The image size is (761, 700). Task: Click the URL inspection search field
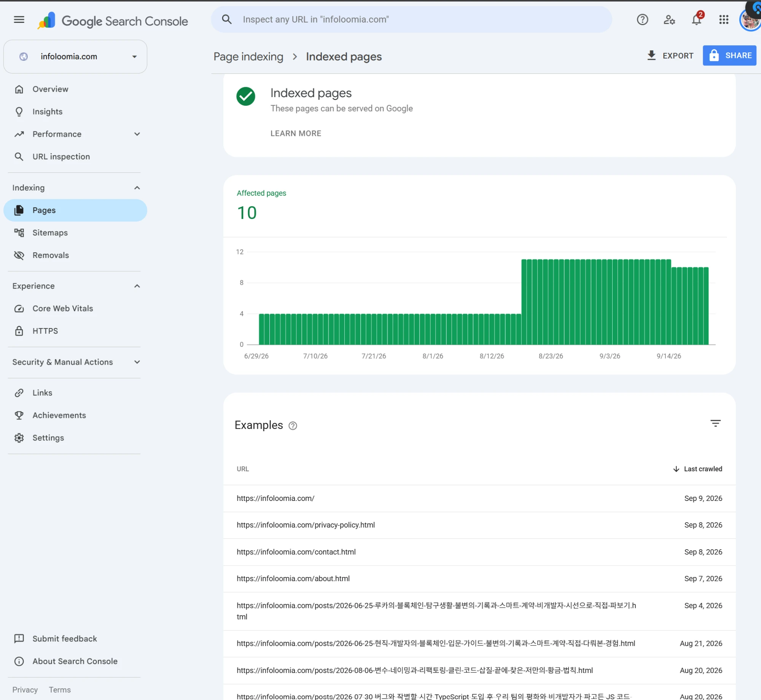411,19
